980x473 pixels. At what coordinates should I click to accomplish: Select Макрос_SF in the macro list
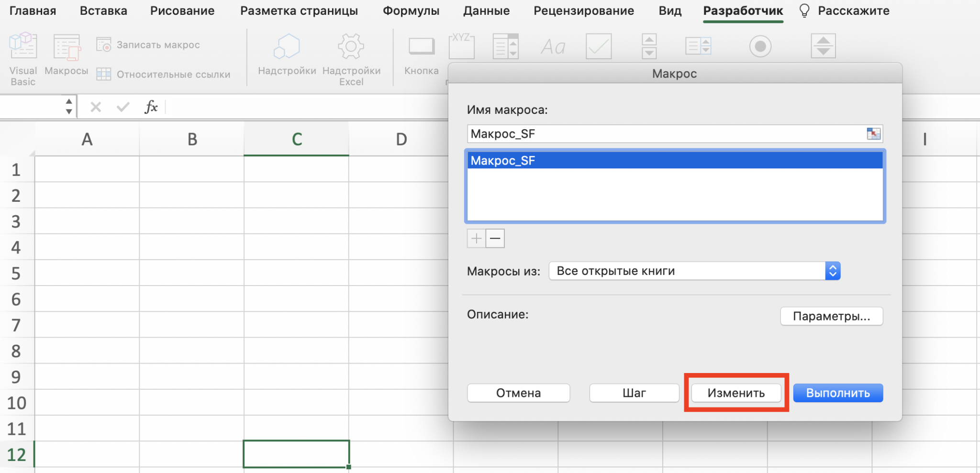(674, 161)
